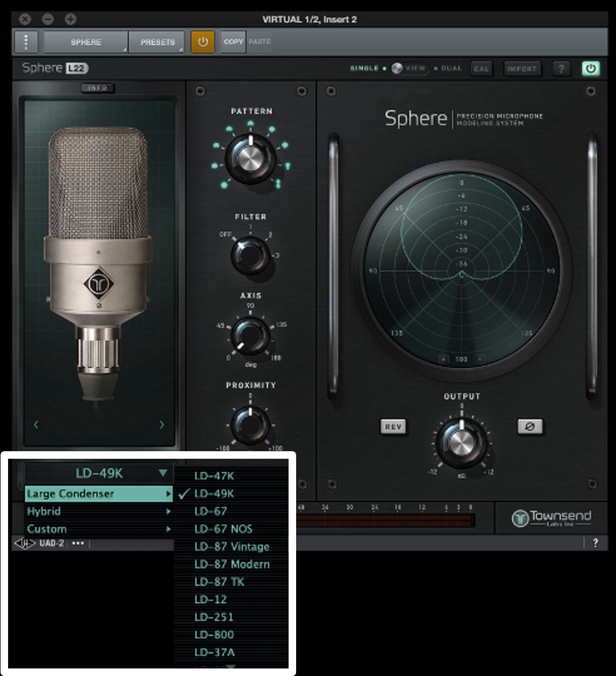616x676 pixels.
Task: Open the PRESETS menu
Action: click(x=156, y=42)
